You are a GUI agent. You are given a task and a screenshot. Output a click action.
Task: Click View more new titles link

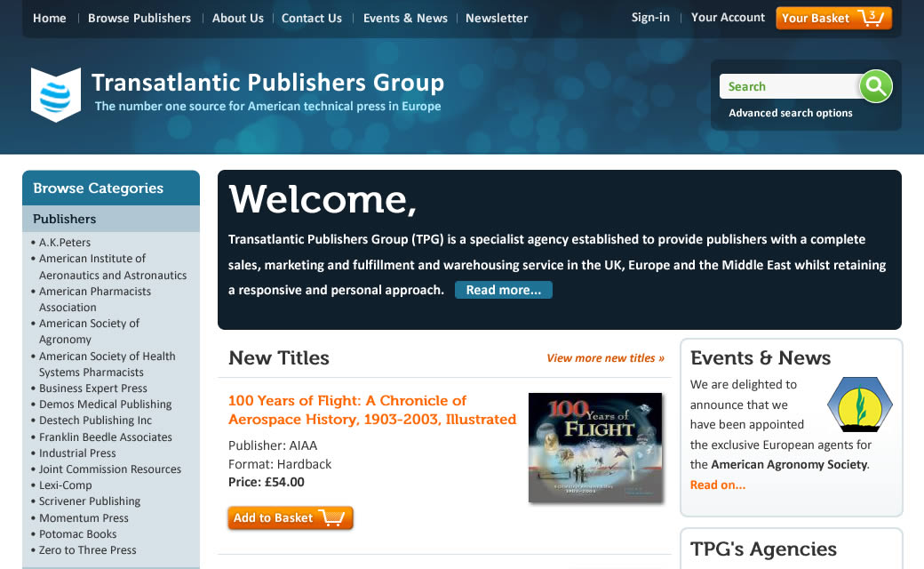point(605,358)
